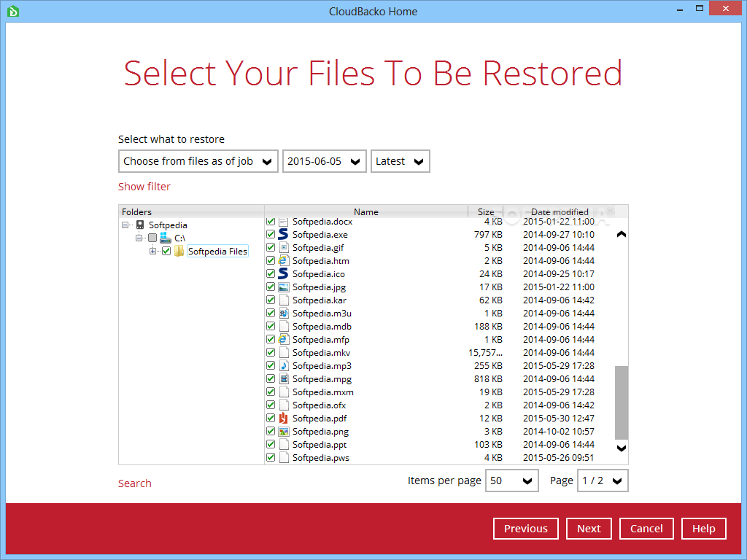Click the scroll up arrow in file list
Screen dimensions: 747x560
[x=622, y=234]
